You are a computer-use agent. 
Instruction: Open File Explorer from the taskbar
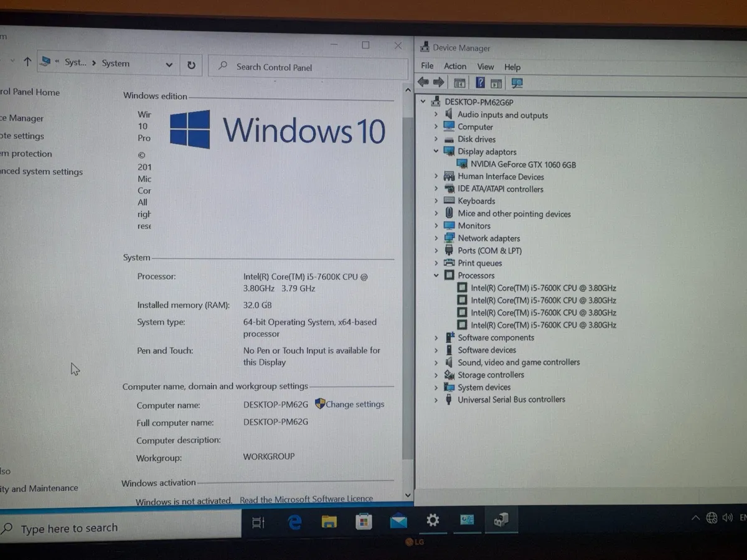329,521
